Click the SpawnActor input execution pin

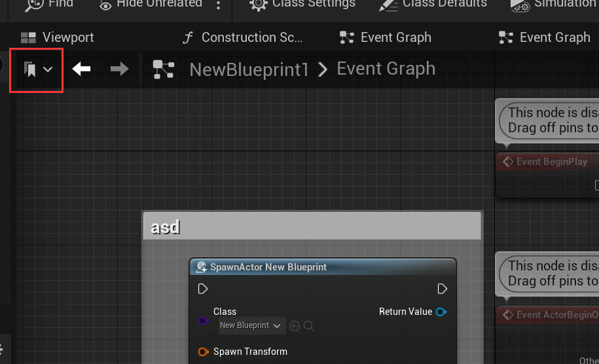click(x=203, y=289)
